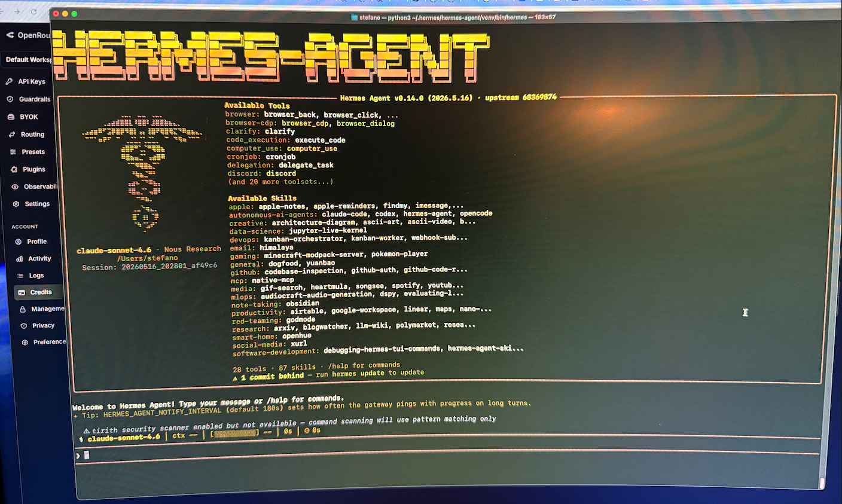The image size is (842, 504).
Task: Click google-workspace in the productivity skills
Action: point(364,310)
